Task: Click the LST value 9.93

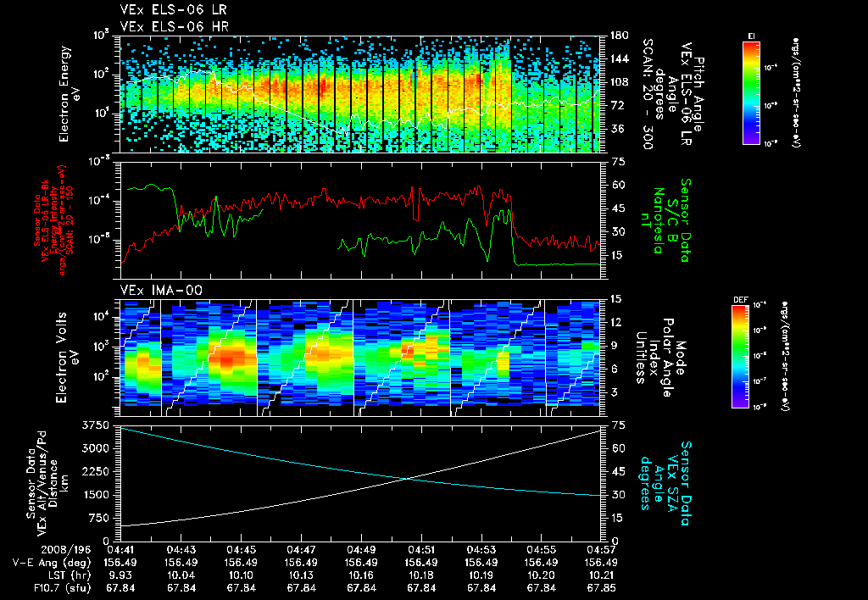Action: pyautogui.click(x=120, y=575)
